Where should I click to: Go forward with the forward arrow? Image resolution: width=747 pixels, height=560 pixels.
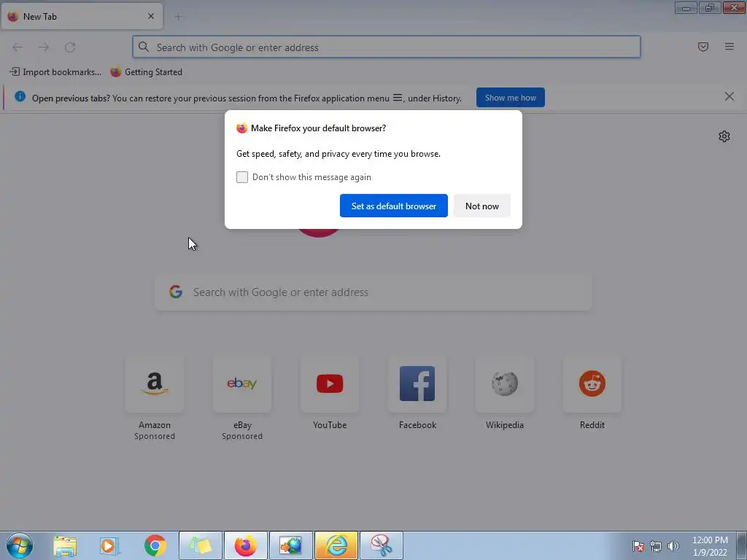[x=44, y=47]
